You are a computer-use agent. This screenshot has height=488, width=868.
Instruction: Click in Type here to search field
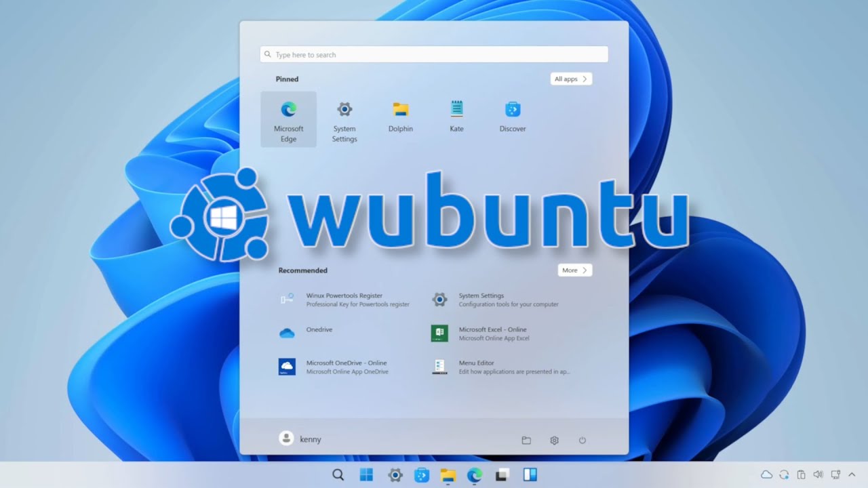coord(434,55)
